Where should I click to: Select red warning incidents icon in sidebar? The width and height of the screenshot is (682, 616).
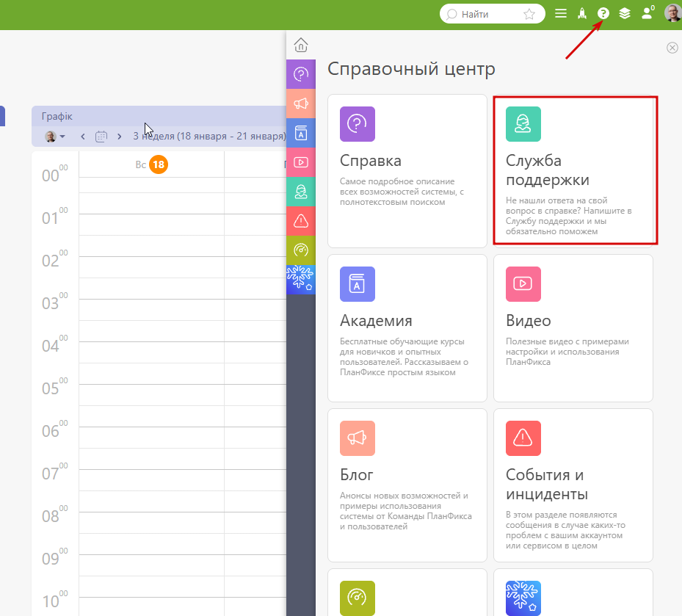[300, 221]
